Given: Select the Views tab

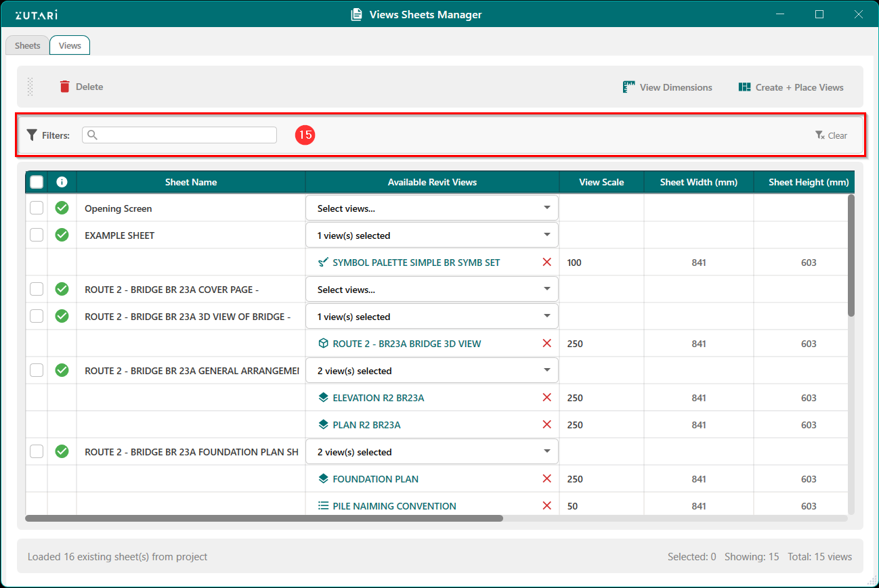Looking at the screenshot, I should click(x=70, y=45).
